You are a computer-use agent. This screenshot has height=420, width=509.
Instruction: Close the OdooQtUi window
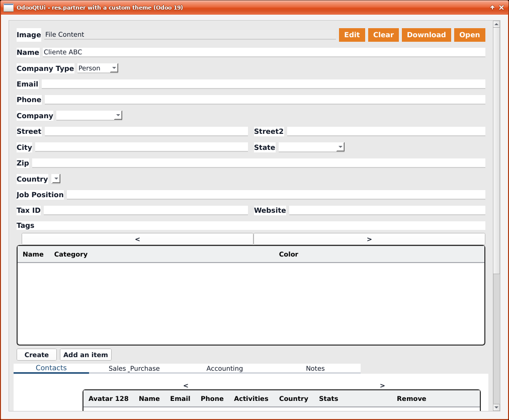[x=501, y=7]
